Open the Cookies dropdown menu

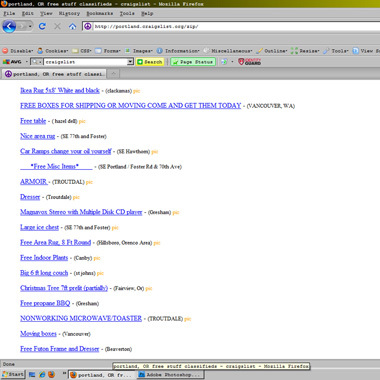pos(53,51)
